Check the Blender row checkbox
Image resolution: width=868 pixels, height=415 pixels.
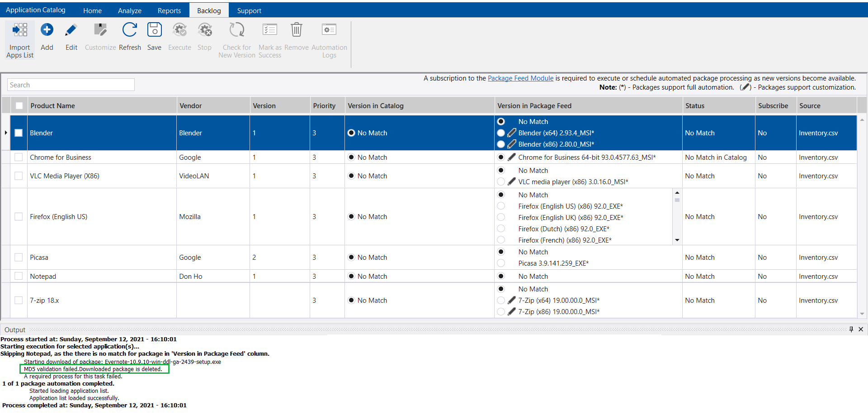(19, 133)
